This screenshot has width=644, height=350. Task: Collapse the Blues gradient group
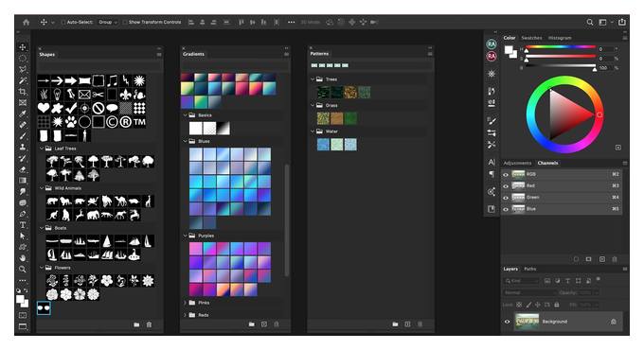tap(185, 141)
